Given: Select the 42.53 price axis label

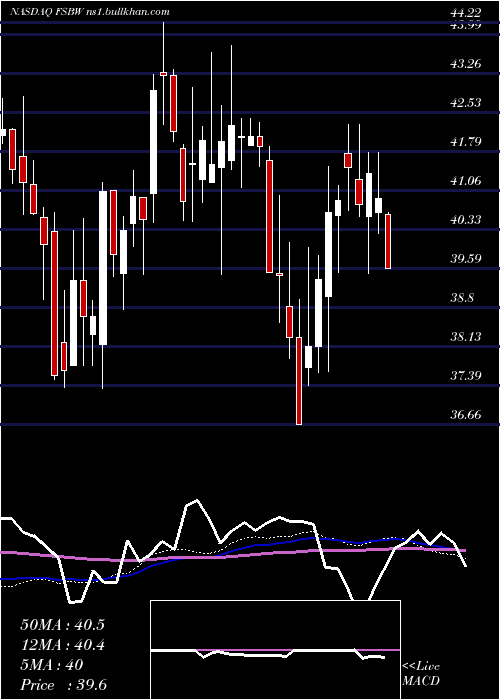Looking at the screenshot, I should (x=465, y=103).
